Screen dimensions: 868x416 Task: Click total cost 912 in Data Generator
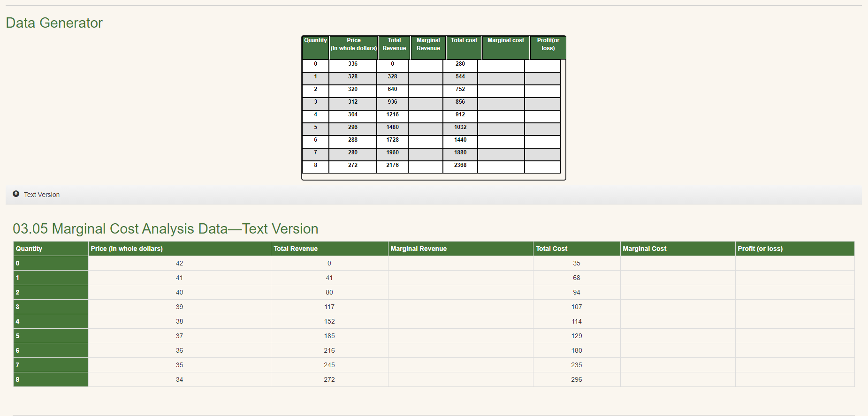(x=460, y=114)
